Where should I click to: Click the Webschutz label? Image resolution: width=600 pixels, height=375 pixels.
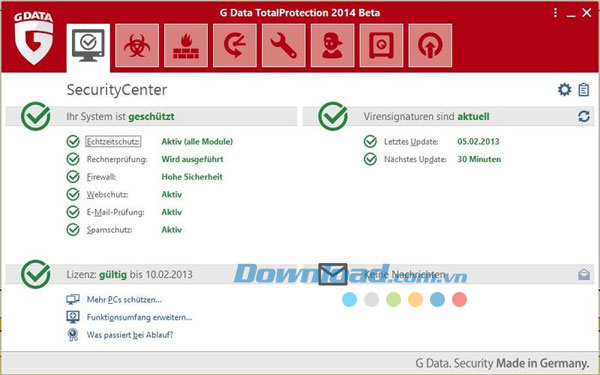pos(107,194)
